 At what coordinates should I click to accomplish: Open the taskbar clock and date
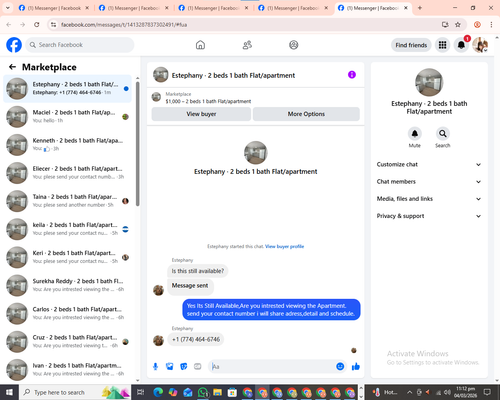click(465, 392)
